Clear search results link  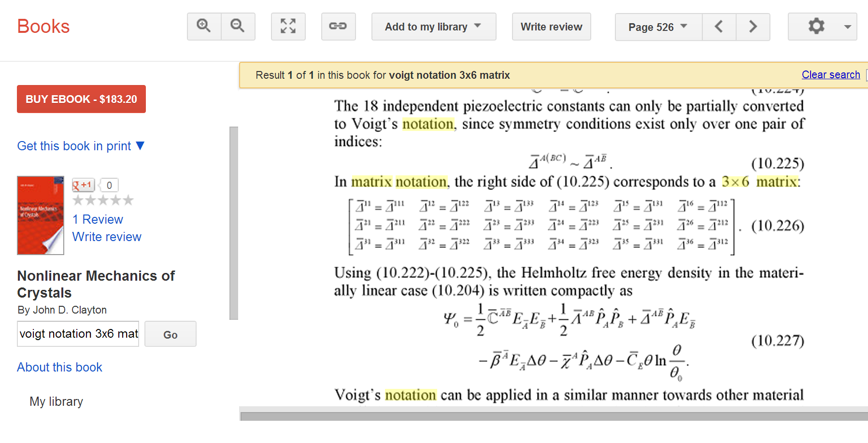click(x=830, y=75)
